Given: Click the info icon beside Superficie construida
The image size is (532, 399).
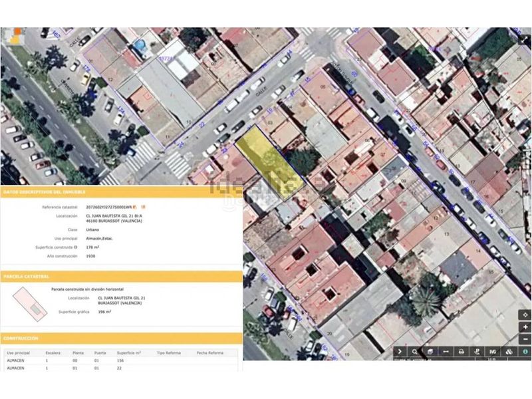Looking at the screenshot, I should click(x=76, y=247).
